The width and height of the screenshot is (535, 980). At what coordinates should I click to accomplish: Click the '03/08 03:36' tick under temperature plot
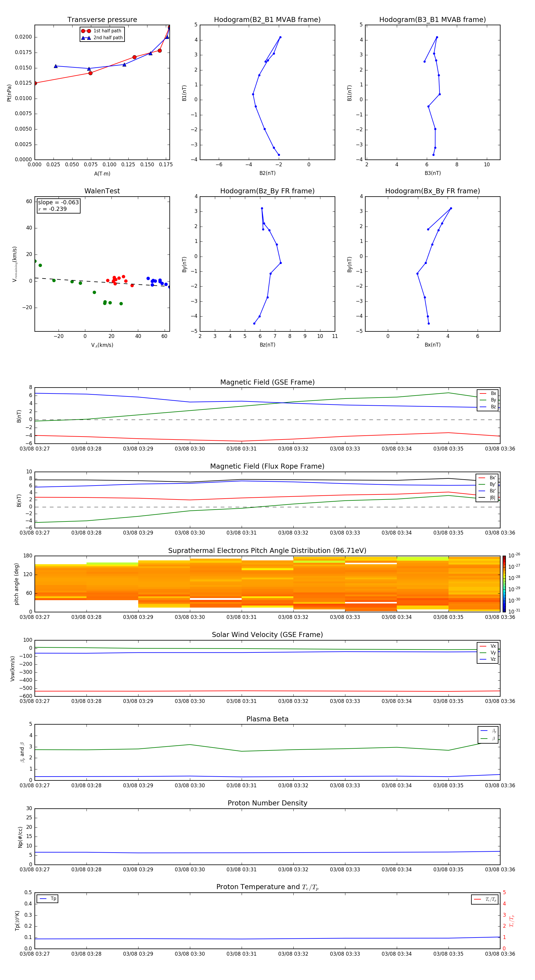pos(500,954)
